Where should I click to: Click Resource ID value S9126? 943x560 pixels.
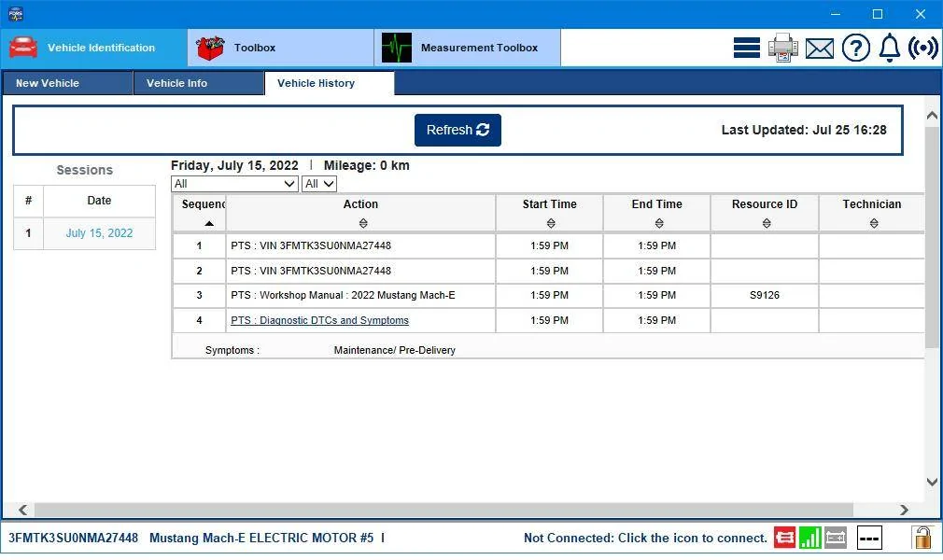765,295
